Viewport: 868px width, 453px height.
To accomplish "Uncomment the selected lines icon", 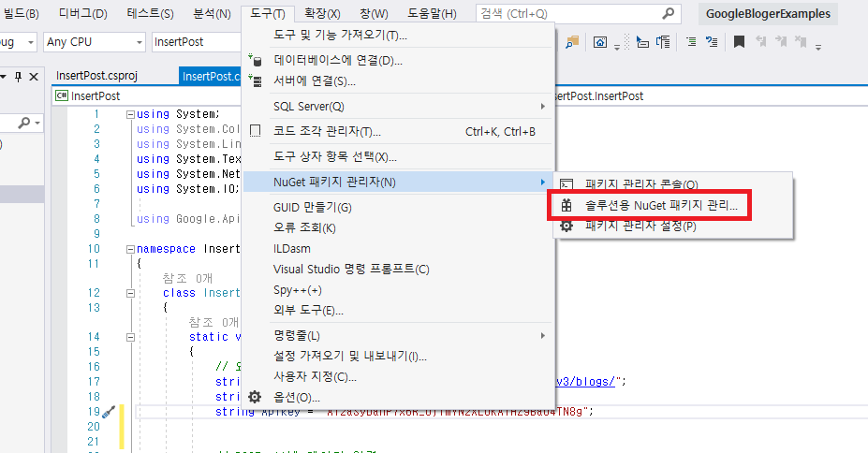I will click(712, 41).
